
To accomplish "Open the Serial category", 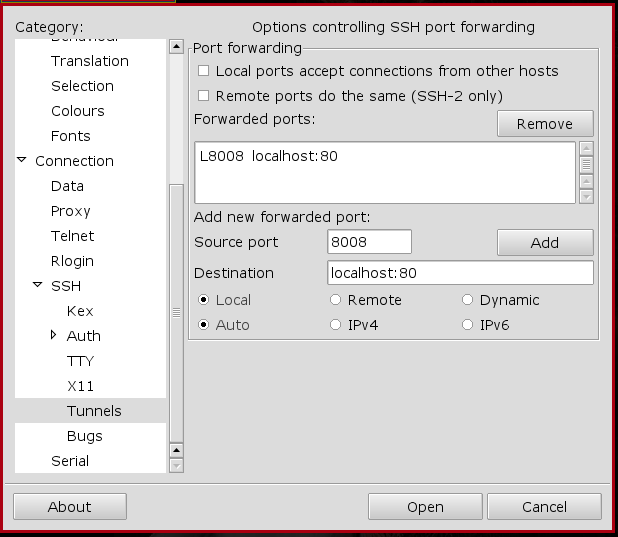I will coord(70,461).
